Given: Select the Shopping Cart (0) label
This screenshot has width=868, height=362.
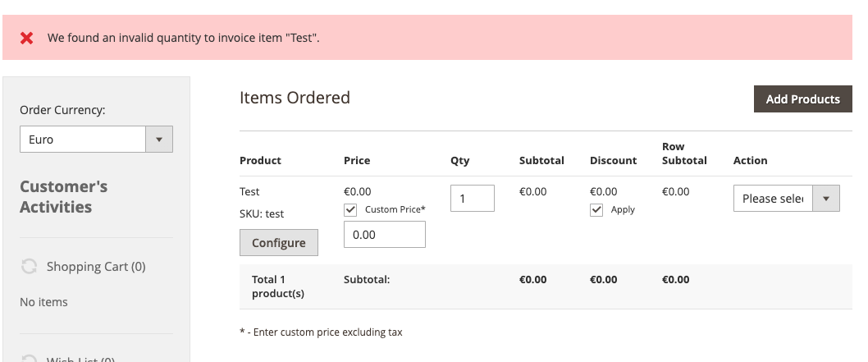Looking at the screenshot, I should [96, 267].
